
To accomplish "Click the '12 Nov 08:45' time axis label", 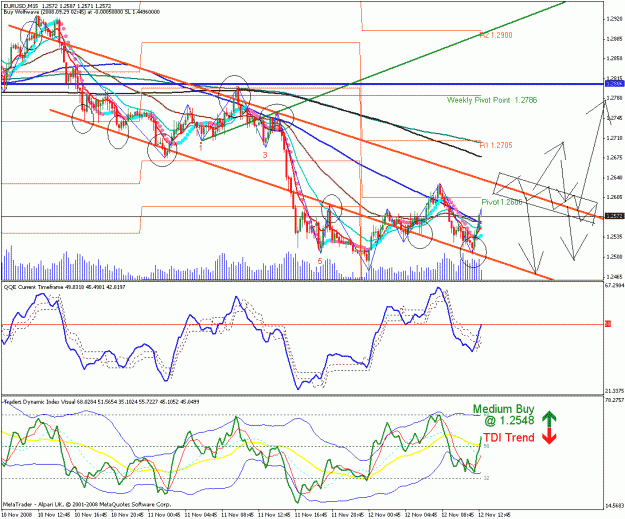I will (x=458, y=515).
